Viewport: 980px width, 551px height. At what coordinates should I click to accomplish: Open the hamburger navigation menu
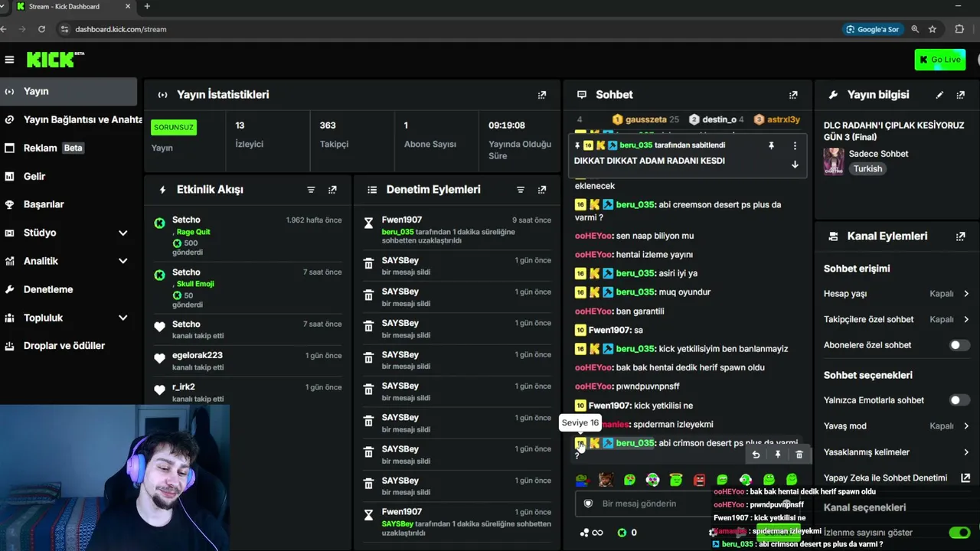pos(9,60)
